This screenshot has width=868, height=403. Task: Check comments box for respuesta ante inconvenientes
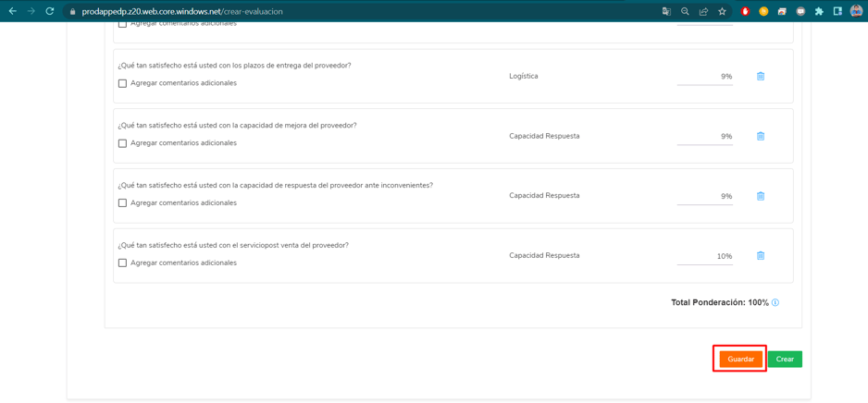pos(122,202)
